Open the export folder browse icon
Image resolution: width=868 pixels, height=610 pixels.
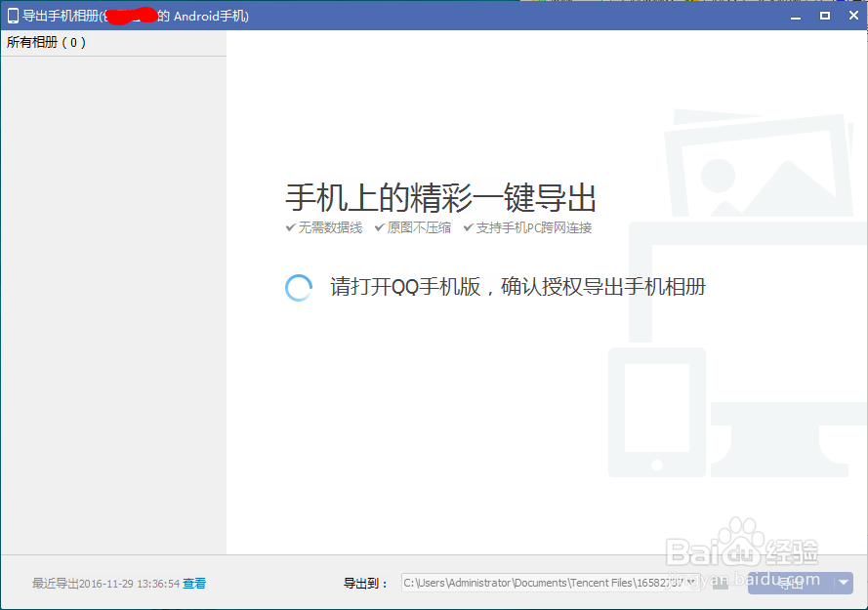click(721, 583)
